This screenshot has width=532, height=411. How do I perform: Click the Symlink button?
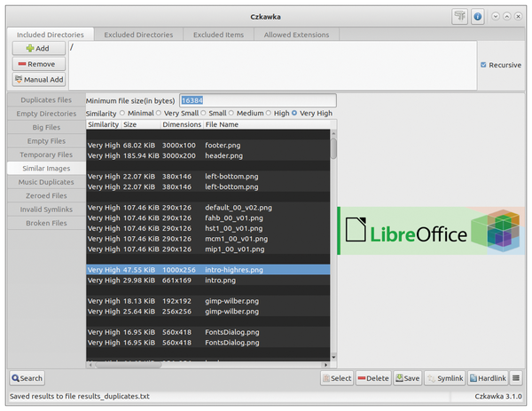coord(445,378)
